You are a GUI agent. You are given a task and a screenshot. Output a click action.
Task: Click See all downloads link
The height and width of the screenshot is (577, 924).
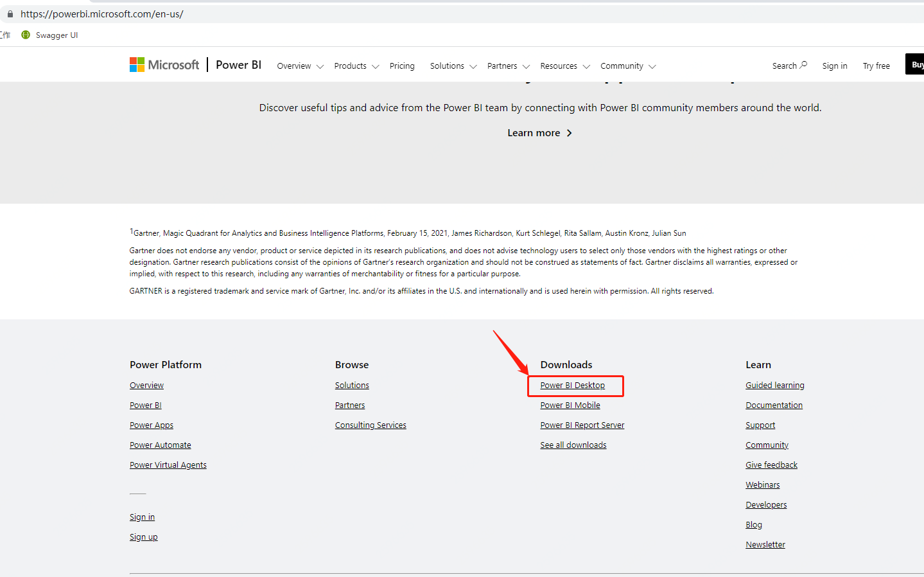[x=573, y=445]
